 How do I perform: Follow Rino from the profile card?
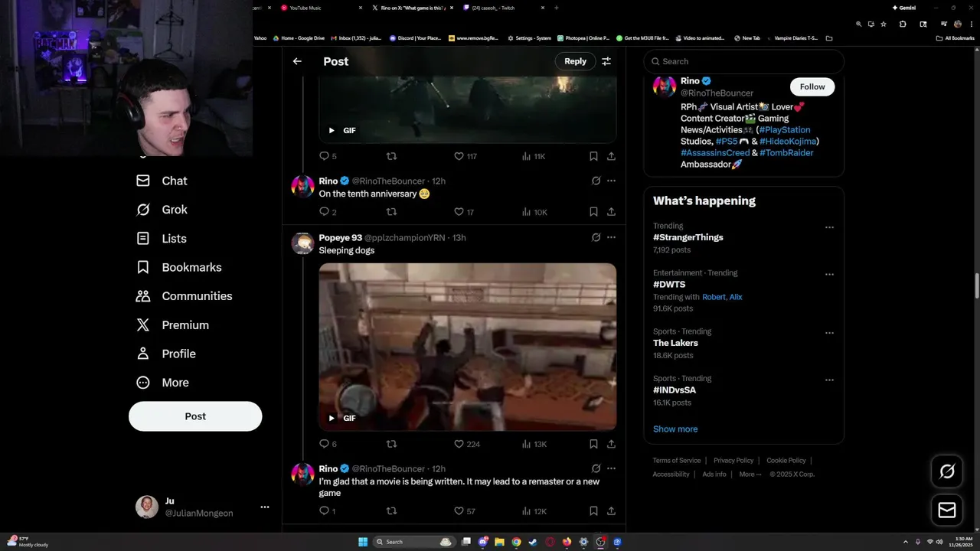[x=812, y=86]
